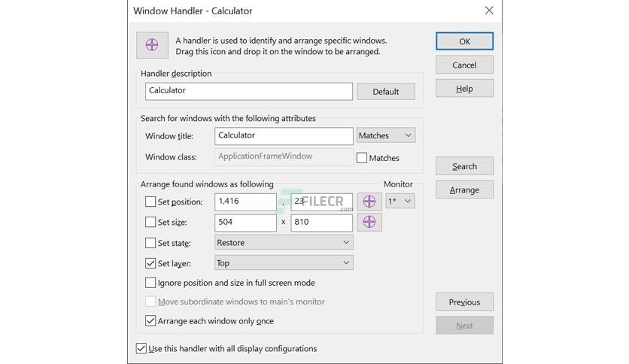This screenshot has height=364, width=629.
Task: Expand the Restore state dropdown
Action: click(x=284, y=242)
